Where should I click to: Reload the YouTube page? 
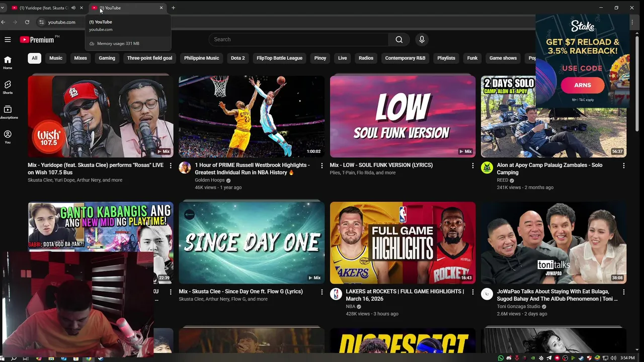(x=27, y=22)
